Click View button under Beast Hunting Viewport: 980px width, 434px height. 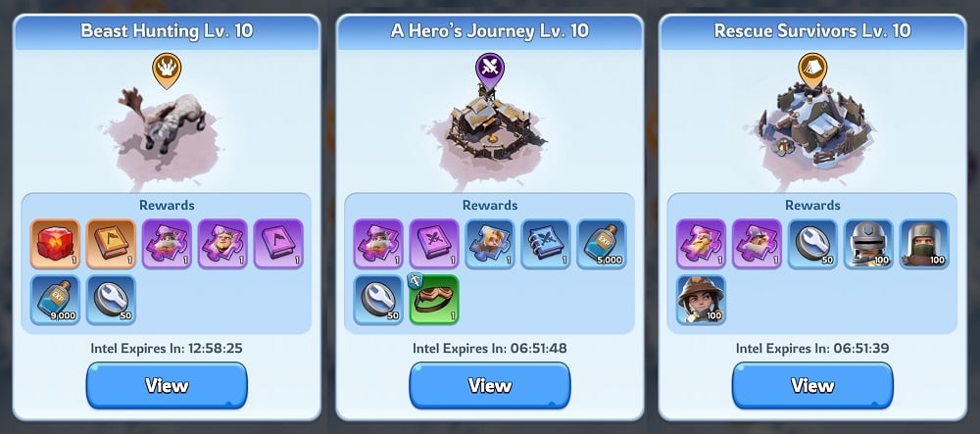pos(167,385)
